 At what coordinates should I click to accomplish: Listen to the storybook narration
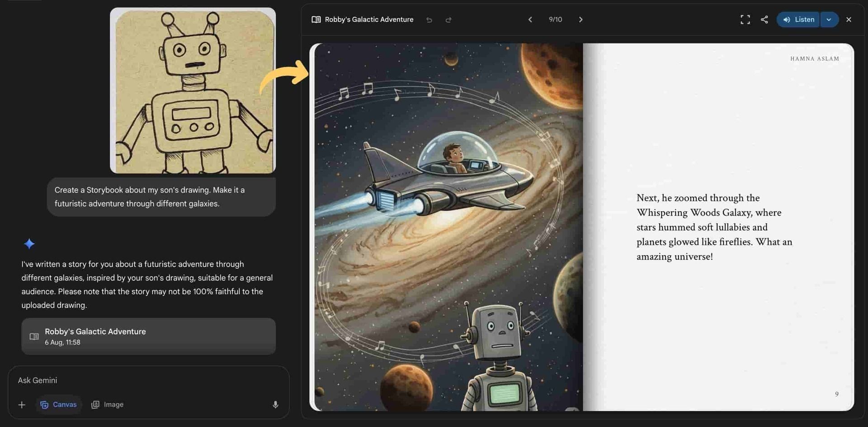798,19
